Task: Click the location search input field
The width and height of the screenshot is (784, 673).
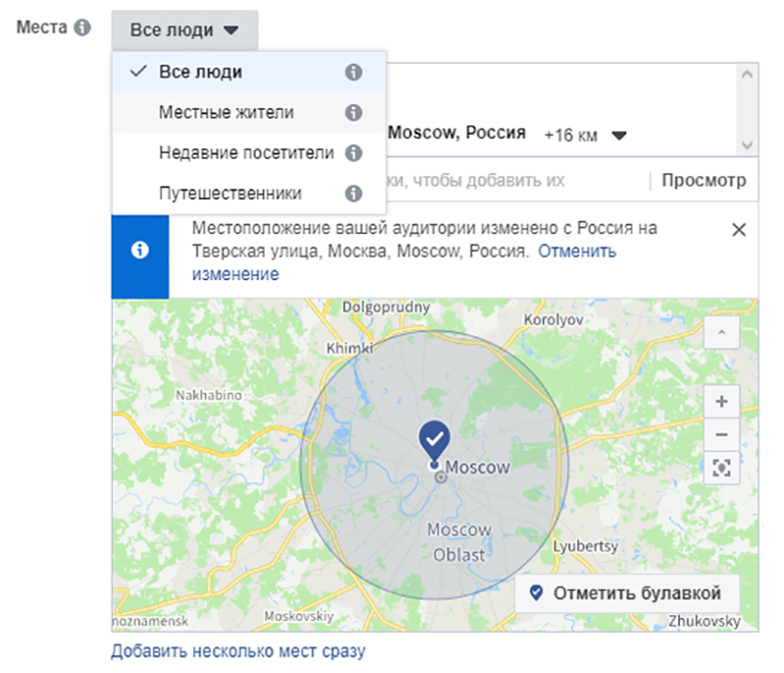Action: point(515,180)
